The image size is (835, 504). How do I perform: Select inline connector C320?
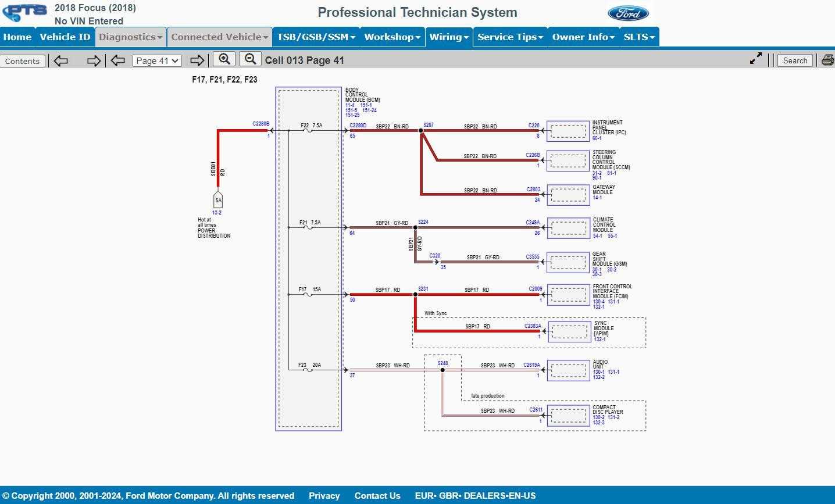coord(435,256)
